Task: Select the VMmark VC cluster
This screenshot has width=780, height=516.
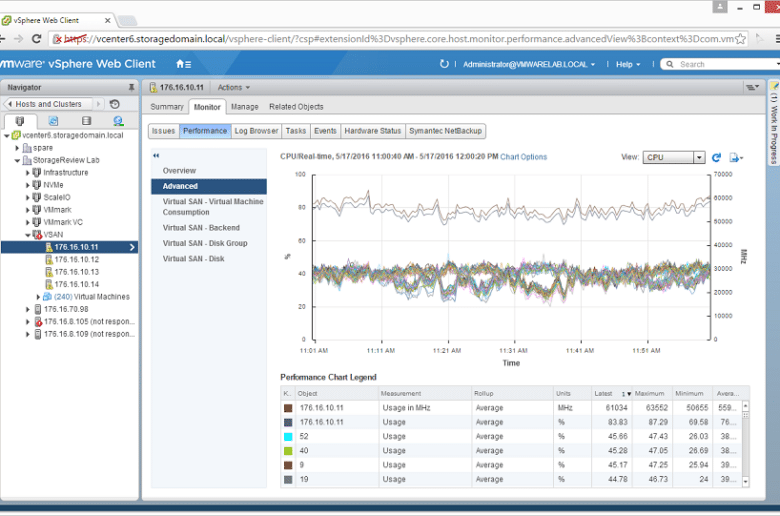Action: (x=63, y=222)
